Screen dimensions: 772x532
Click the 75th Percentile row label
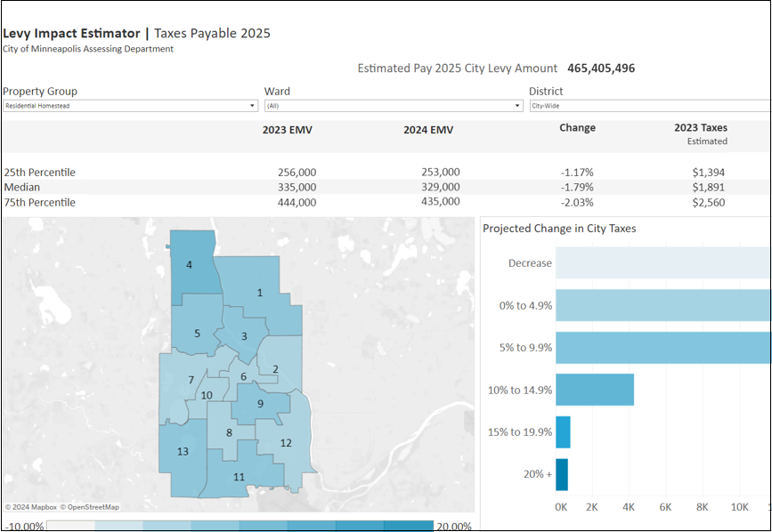[40, 203]
